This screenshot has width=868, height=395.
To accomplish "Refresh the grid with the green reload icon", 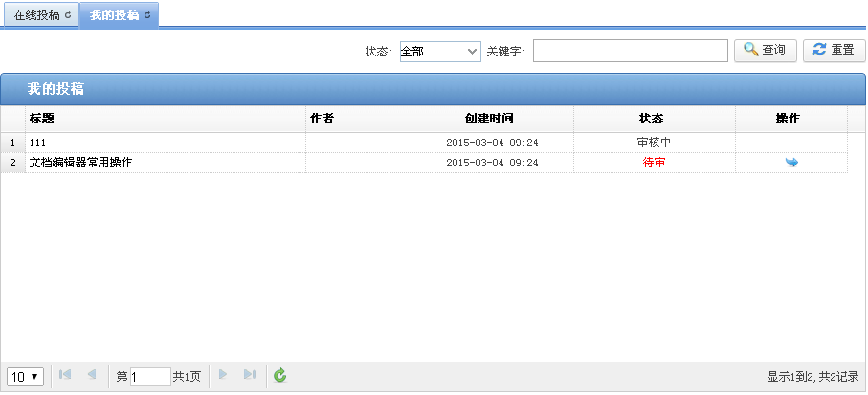I will 279,376.
